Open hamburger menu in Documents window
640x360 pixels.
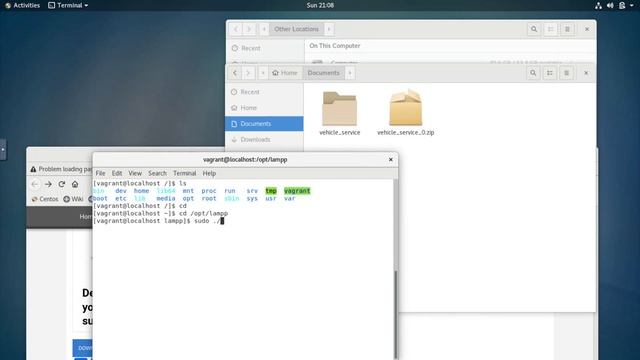566,73
